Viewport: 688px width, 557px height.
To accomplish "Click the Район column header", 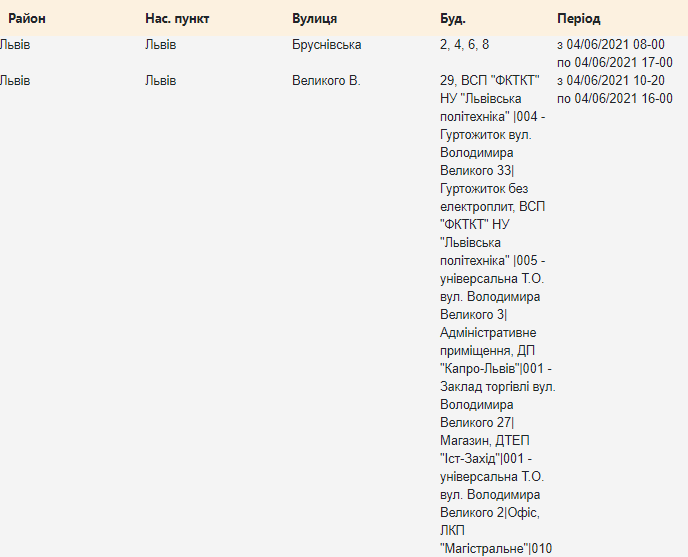I will 27,19.
